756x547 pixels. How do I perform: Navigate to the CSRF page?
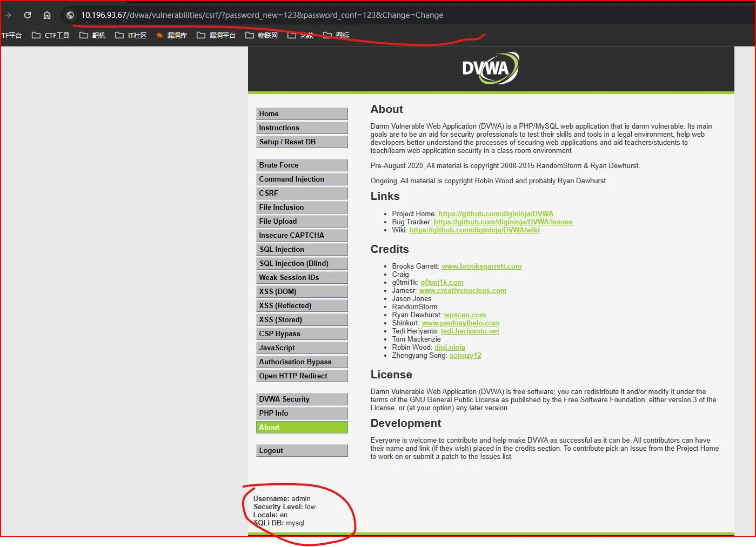302,193
